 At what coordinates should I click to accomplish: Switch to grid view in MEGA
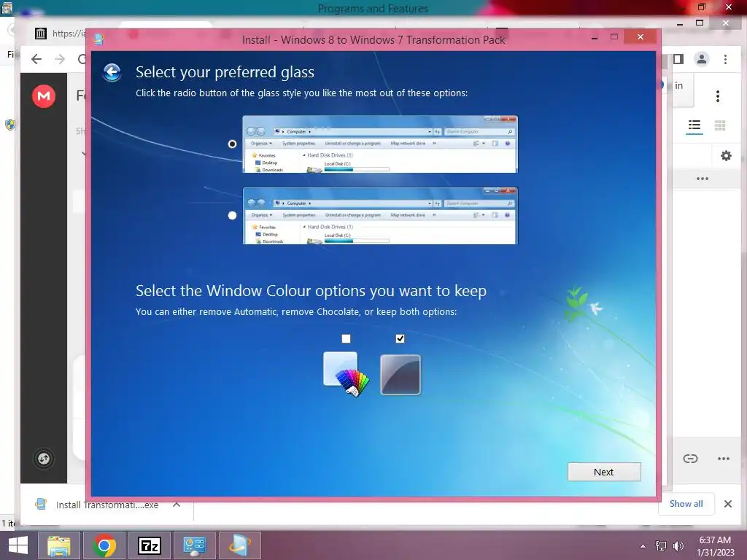click(720, 125)
